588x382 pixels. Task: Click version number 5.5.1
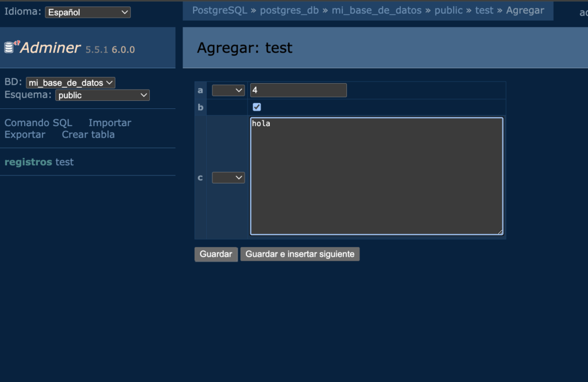pyautogui.click(x=96, y=49)
